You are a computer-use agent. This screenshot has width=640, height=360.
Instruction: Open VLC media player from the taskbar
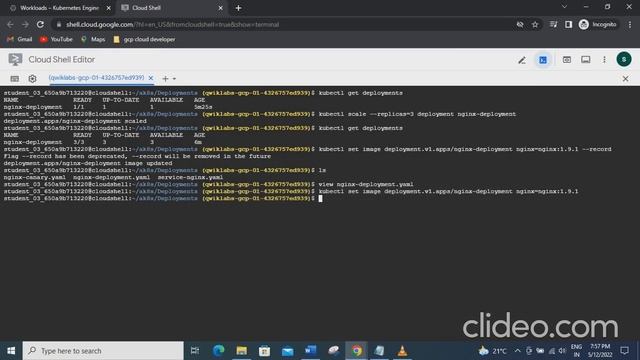pos(402,351)
